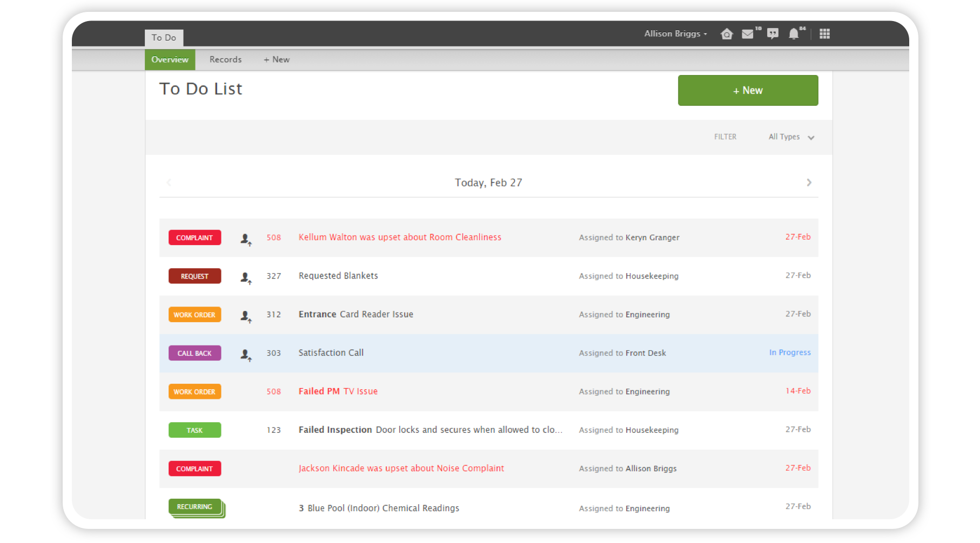Click assignee icon on Entrance Card Reader row
980x543 pixels.
click(x=246, y=316)
